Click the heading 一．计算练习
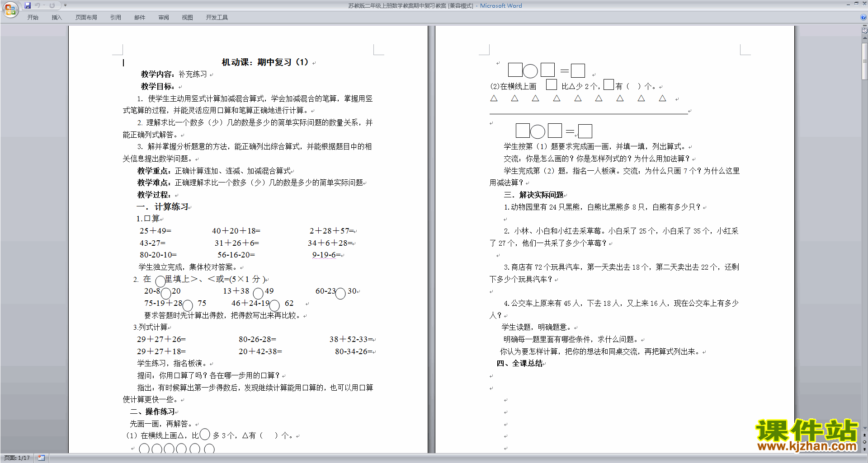This screenshot has width=868, height=463. click(x=162, y=207)
